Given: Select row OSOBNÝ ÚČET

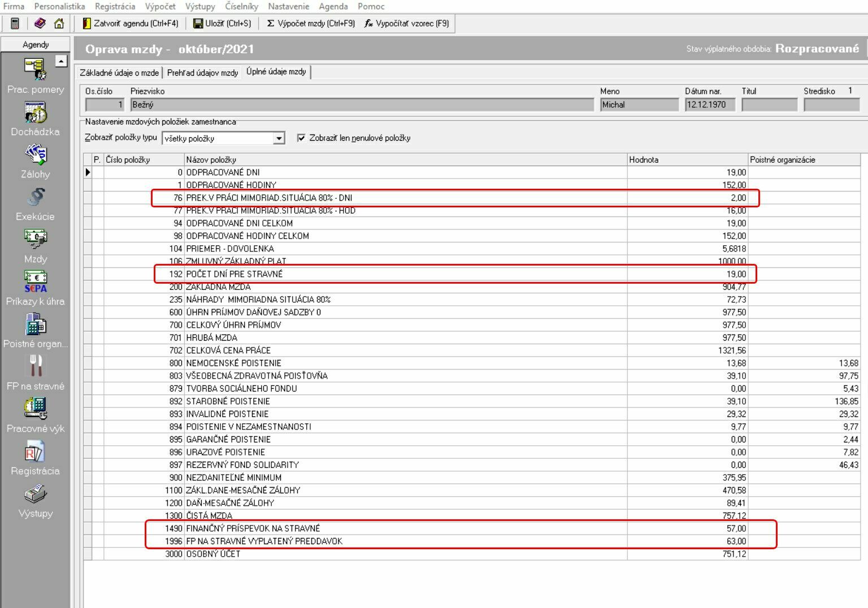Looking at the screenshot, I should [472, 554].
